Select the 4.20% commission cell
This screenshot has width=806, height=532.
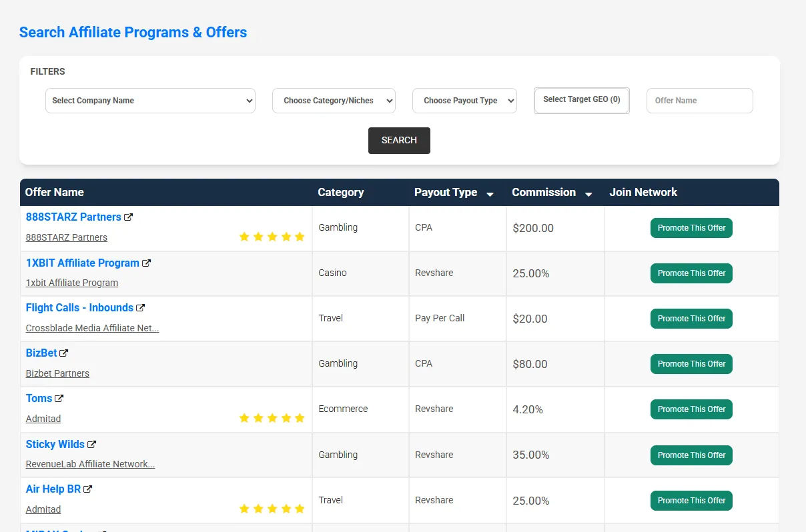coord(555,409)
